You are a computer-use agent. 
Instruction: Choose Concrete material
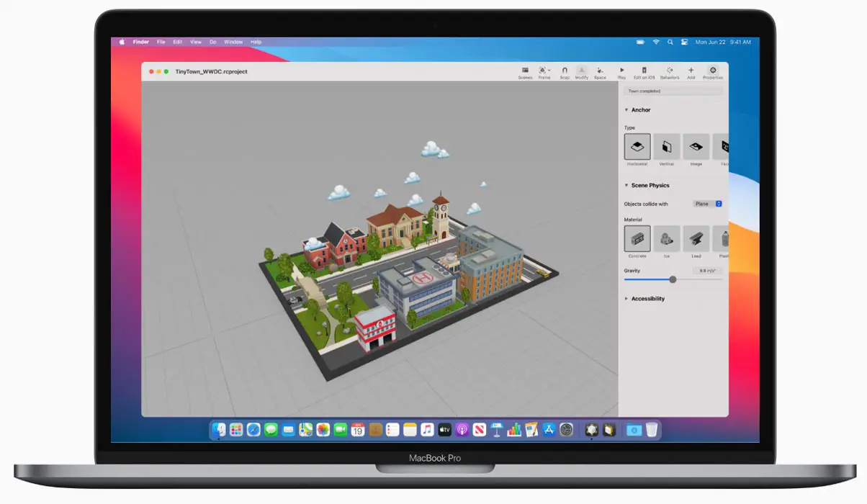[x=637, y=238]
